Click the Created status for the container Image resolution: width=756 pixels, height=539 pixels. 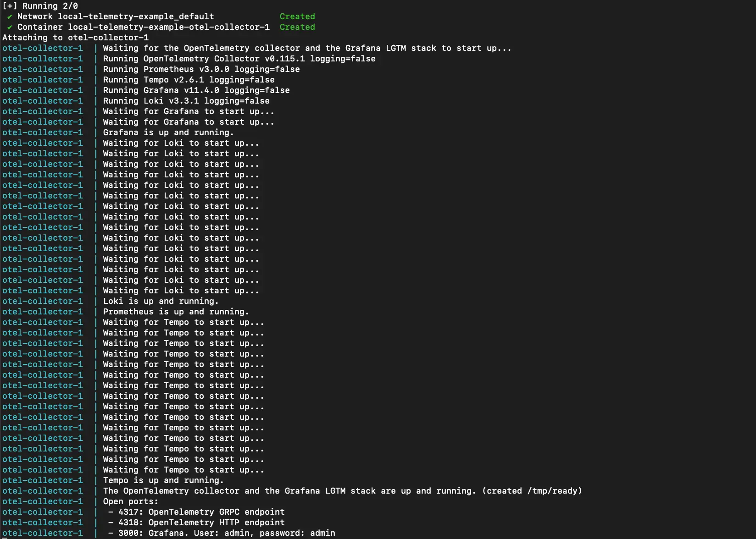coord(297,27)
